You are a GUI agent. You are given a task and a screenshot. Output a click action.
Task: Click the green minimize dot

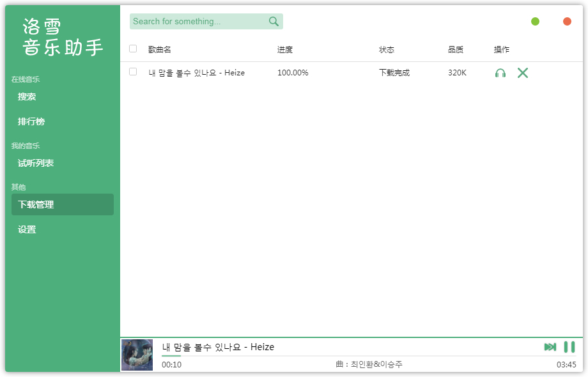point(535,22)
